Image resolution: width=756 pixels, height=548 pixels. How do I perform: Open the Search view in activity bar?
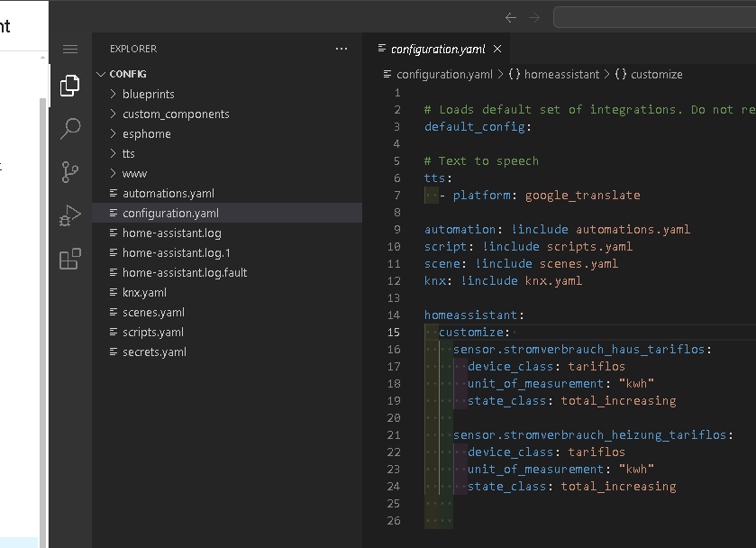click(x=70, y=129)
